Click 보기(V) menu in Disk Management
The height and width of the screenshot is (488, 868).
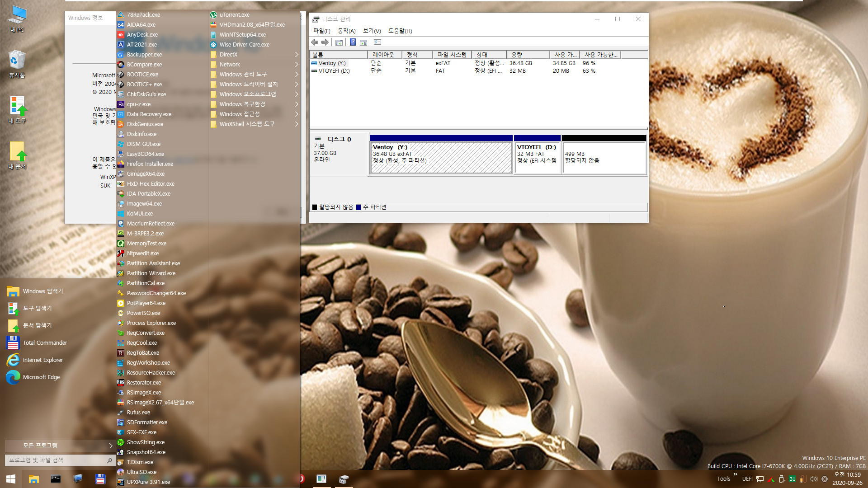click(372, 31)
